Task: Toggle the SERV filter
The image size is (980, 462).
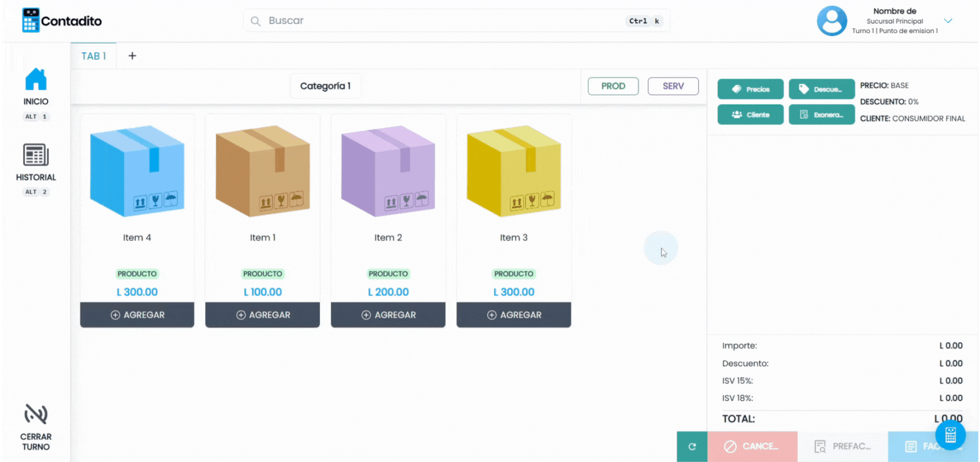Action: (673, 86)
